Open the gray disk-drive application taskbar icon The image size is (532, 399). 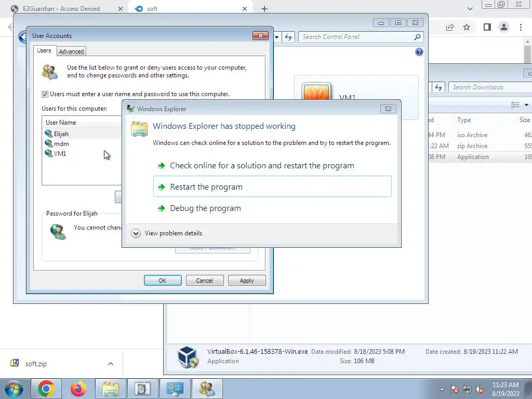point(143,389)
